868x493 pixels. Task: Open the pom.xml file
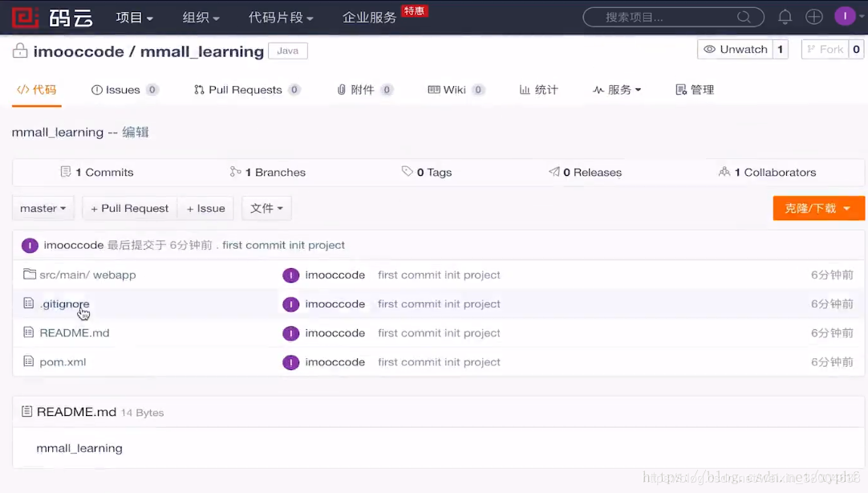(63, 361)
